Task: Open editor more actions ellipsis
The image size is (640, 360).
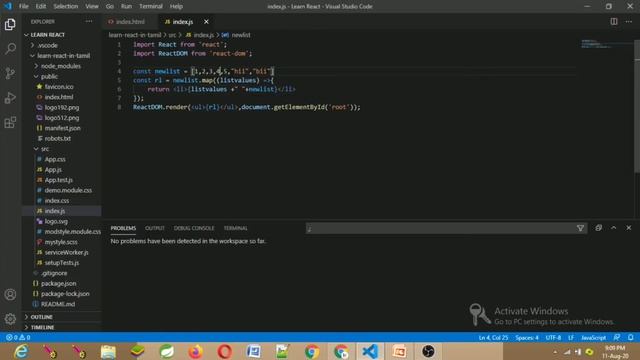Action: click(x=629, y=22)
